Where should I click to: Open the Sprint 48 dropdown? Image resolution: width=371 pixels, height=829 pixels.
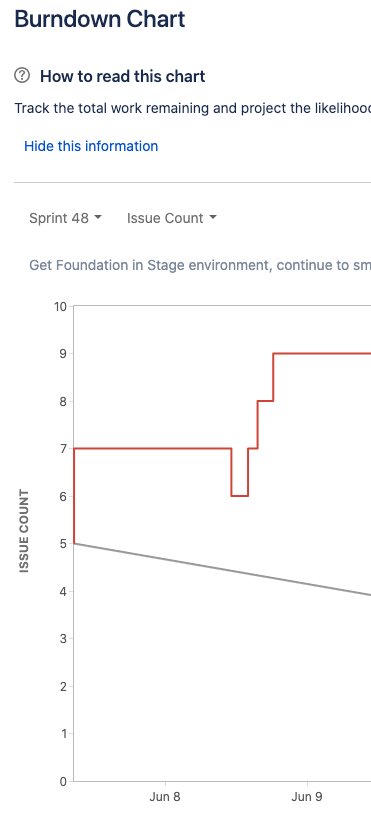pyautogui.click(x=66, y=218)
